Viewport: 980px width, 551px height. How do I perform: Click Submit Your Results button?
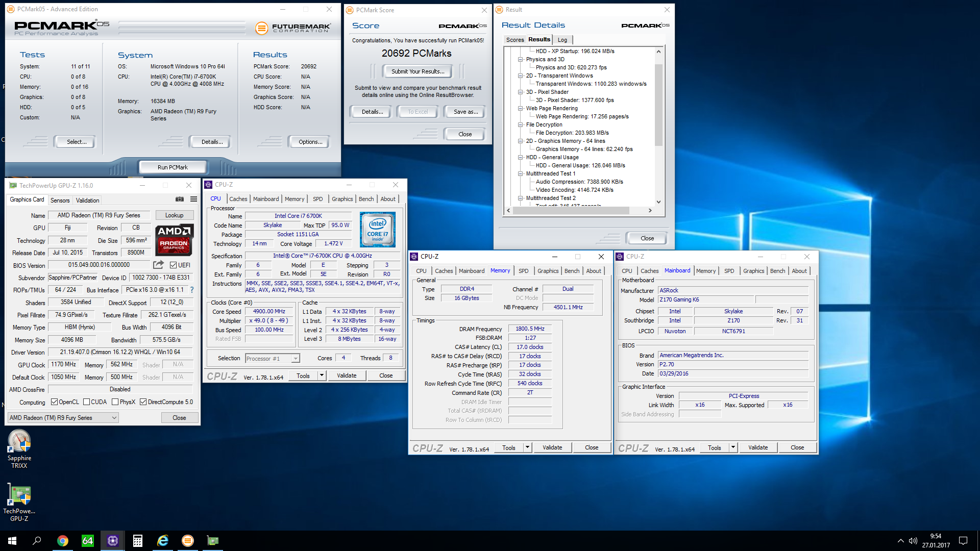(418, 71)
